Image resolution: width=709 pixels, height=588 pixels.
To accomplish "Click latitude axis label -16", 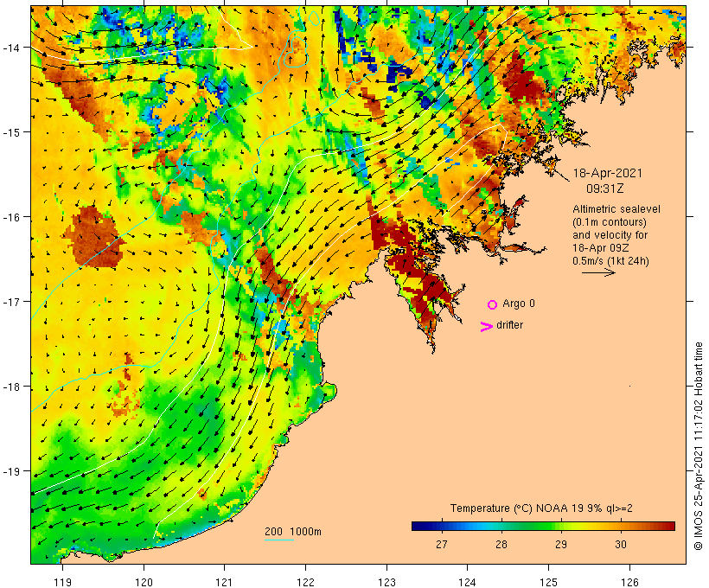I will coord(10,217).
